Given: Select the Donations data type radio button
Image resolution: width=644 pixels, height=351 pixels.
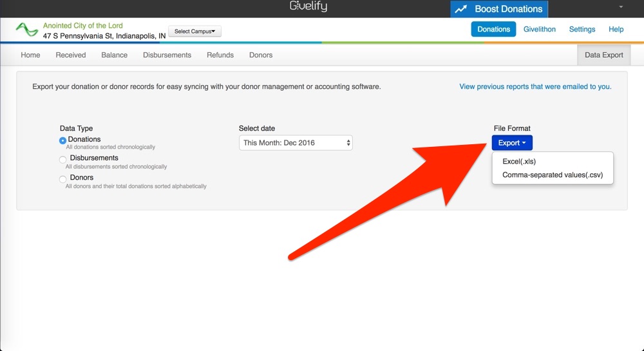Looking at the screenshot, I should (62, 140).
